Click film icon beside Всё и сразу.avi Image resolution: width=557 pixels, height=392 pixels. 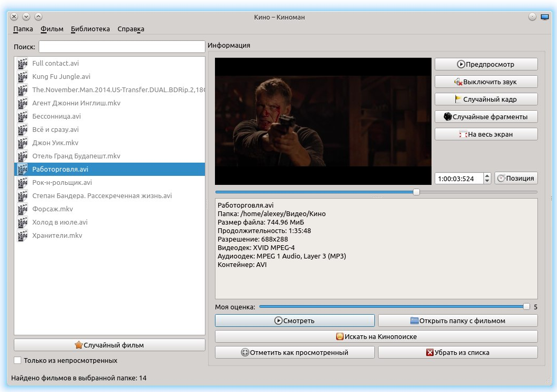coord(22,129)
